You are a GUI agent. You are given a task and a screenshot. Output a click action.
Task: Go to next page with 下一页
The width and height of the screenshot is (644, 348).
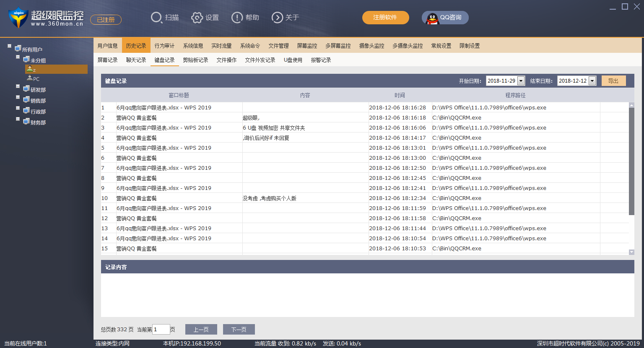point(239,330)
